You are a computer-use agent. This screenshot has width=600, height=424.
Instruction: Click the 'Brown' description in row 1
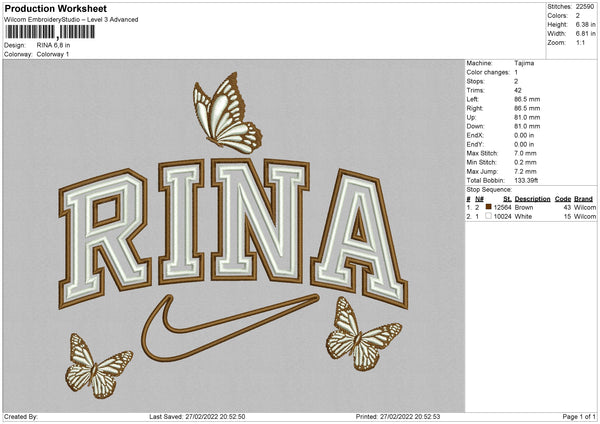524,207
